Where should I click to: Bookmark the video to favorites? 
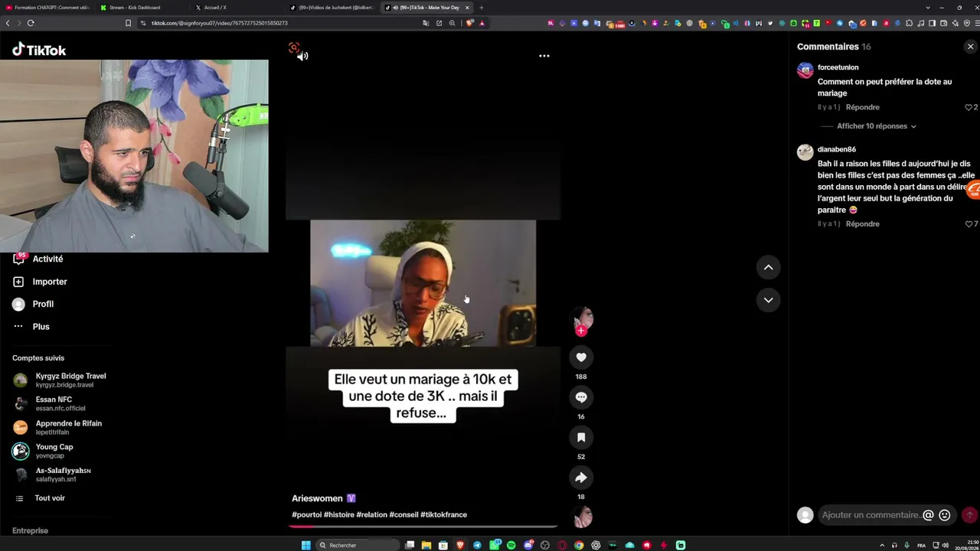point(581,437)
